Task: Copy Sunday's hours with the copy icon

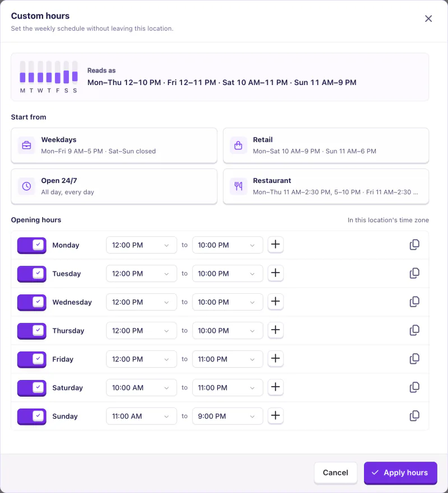Action: coord(414,416)
